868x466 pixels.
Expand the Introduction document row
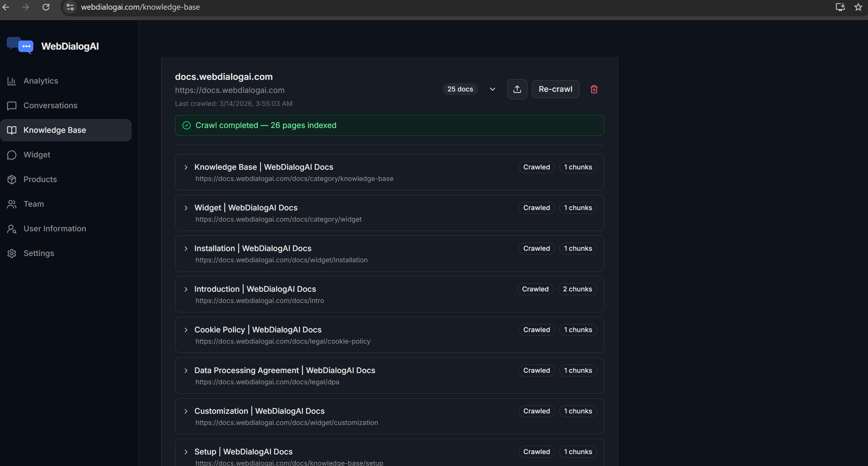pos(186,290)
